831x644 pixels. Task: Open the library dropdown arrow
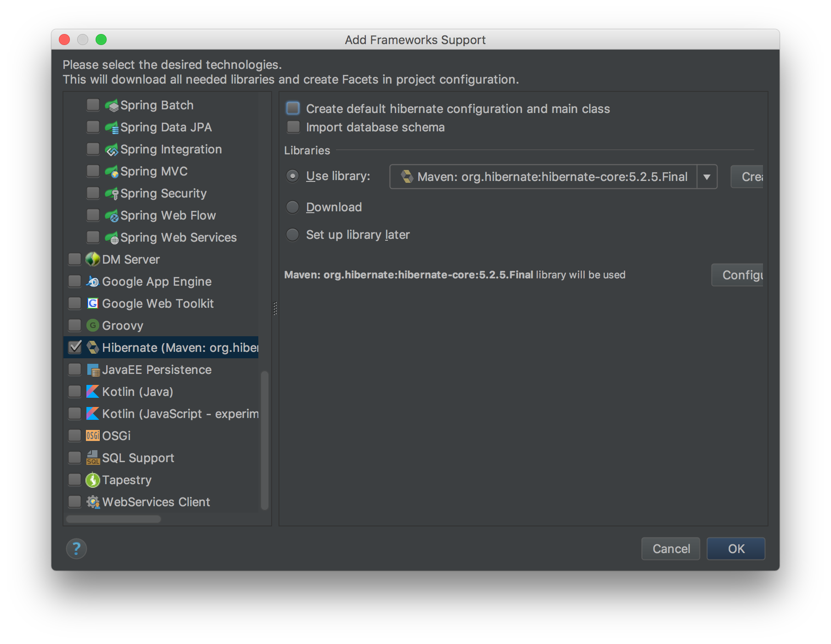click(x=707, y=177)
